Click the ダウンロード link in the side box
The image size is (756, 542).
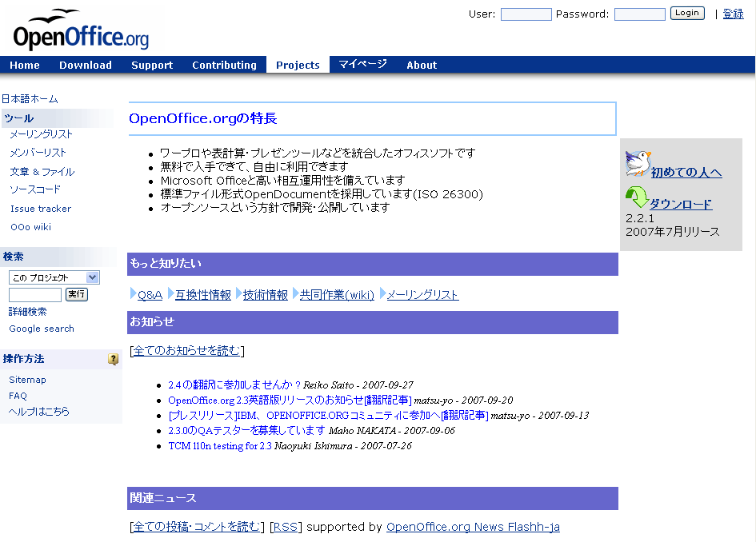tap(681, 204)
